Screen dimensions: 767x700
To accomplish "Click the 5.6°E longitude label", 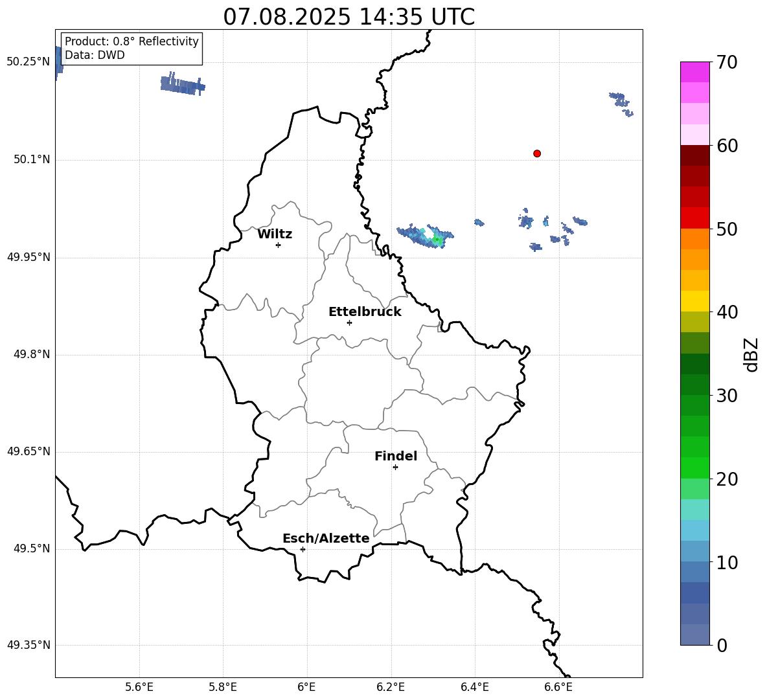I will coord(139,687).
